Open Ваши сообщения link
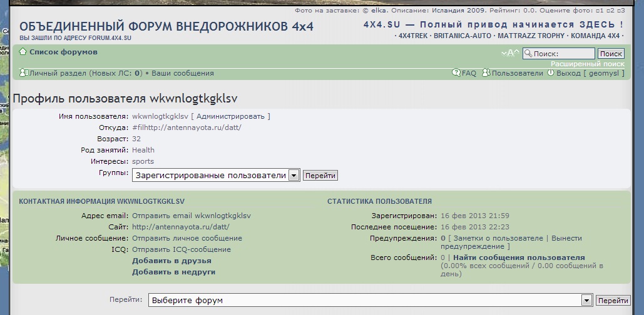 [x=182, y=73]
